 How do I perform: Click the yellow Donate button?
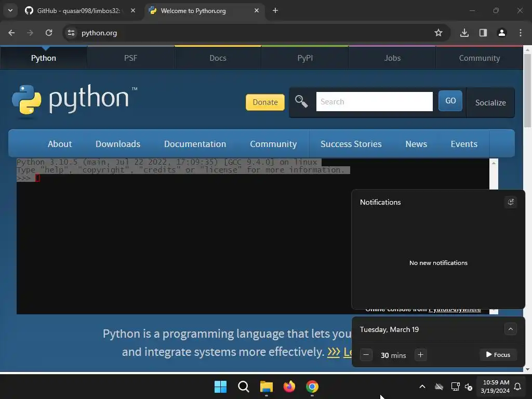pos(265,102)
